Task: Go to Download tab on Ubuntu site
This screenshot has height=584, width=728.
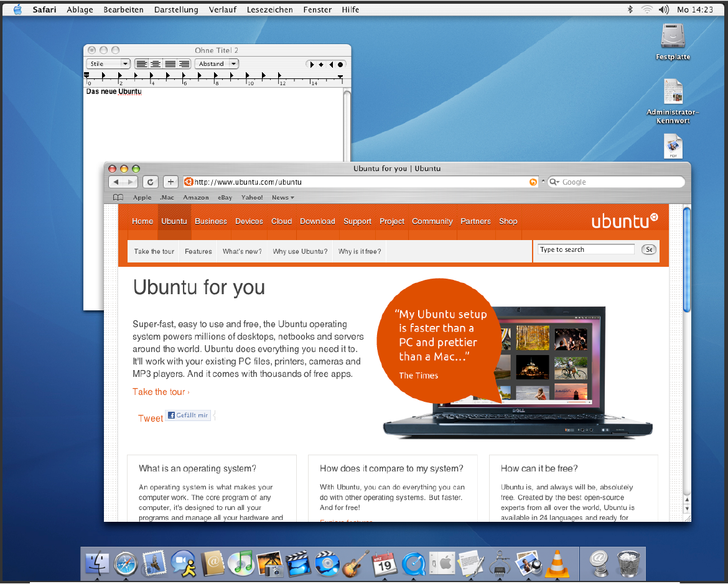Action: click(317, 221)
